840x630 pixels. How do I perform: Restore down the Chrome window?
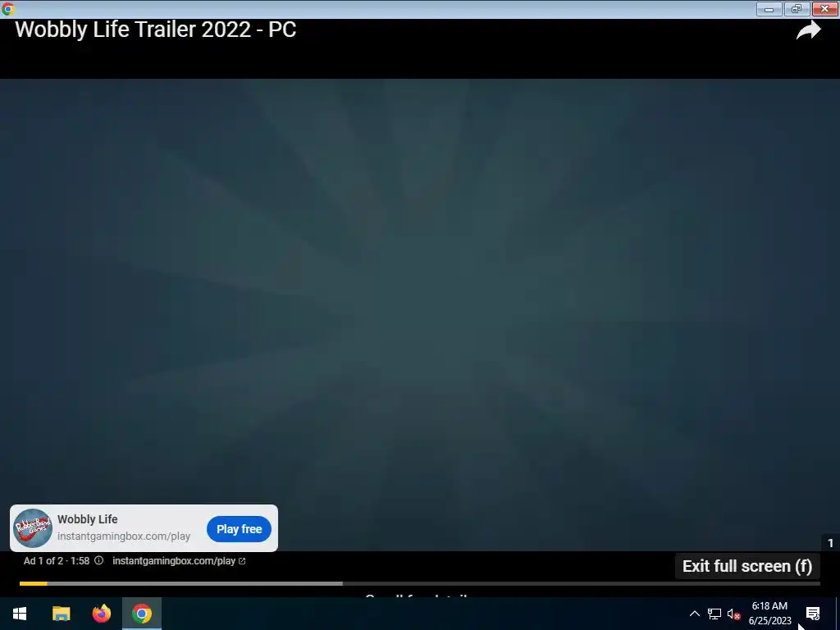[797, 8]
